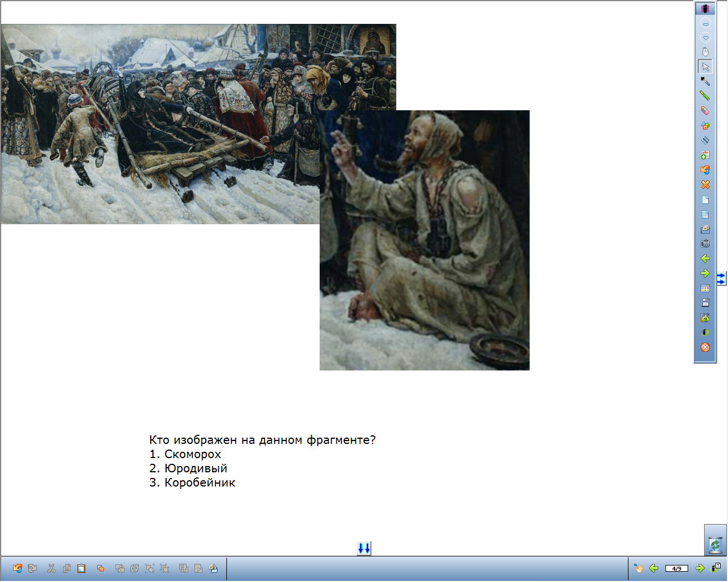Activate the Selection arrow tool
The height and width of the screenshot is (582, 728).
(705, 66)
